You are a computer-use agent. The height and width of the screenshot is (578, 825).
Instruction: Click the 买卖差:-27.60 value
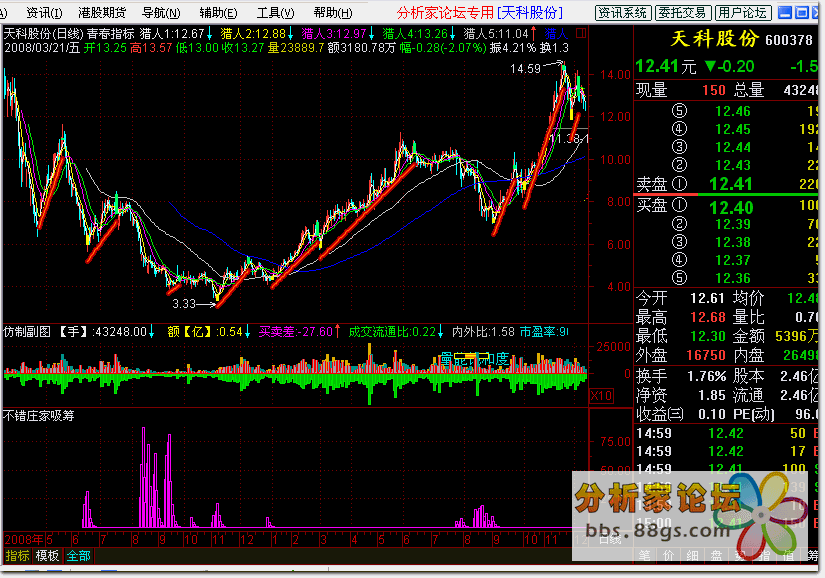[299, 332]
